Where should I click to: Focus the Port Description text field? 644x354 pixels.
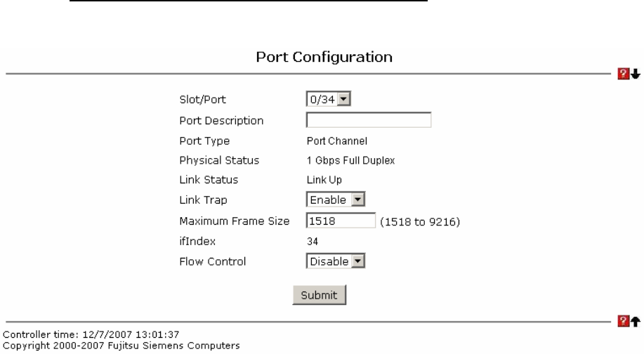(x=368, y=120)
